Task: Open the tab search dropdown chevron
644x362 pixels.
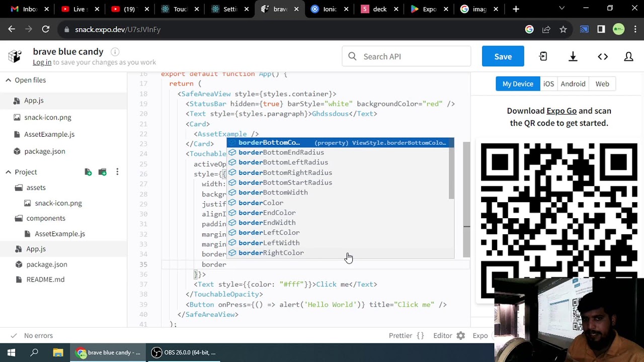Action: (562, 9)
